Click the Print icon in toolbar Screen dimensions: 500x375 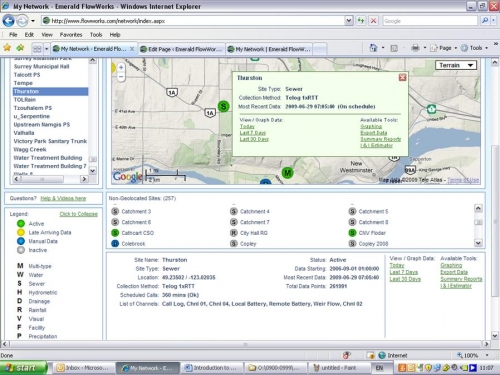(x=415, y=48)
